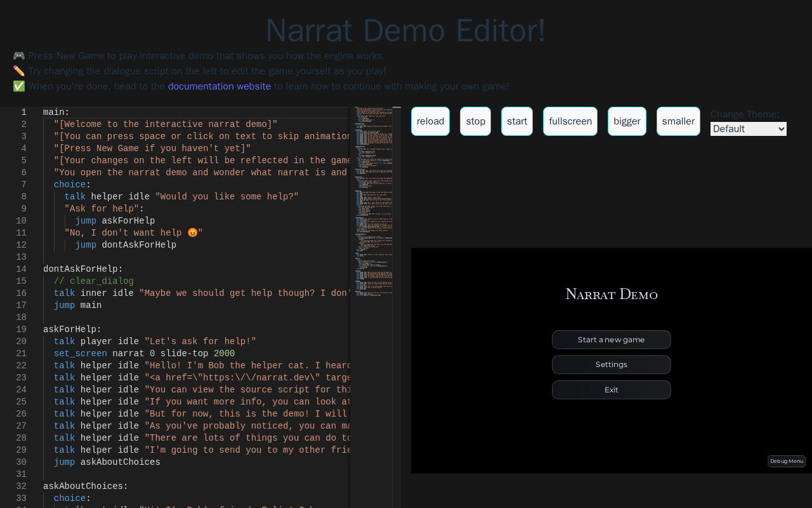
Task: Click the 'askForHelp:' label line
Action: pyautogui.click(x=72, y=330)
